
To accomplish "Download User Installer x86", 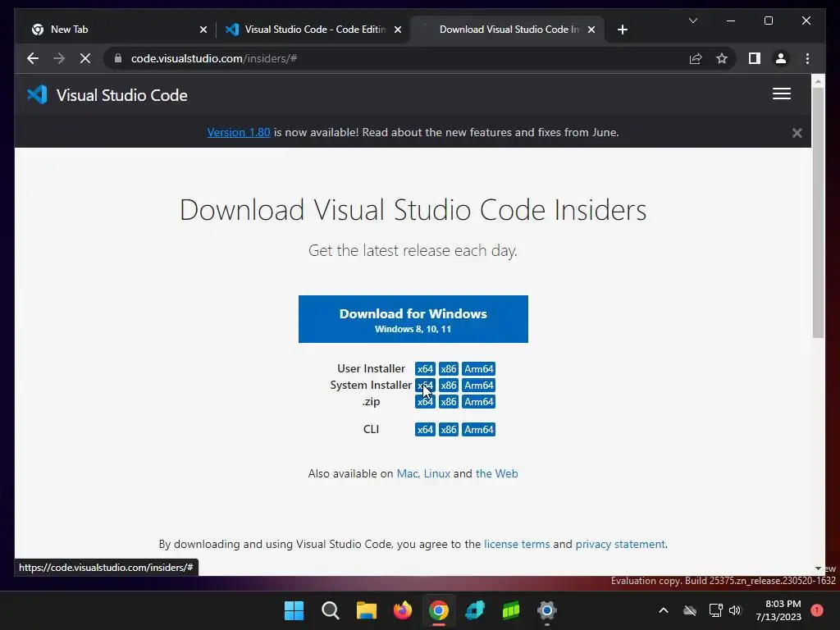I will click(x=449, y=368).
